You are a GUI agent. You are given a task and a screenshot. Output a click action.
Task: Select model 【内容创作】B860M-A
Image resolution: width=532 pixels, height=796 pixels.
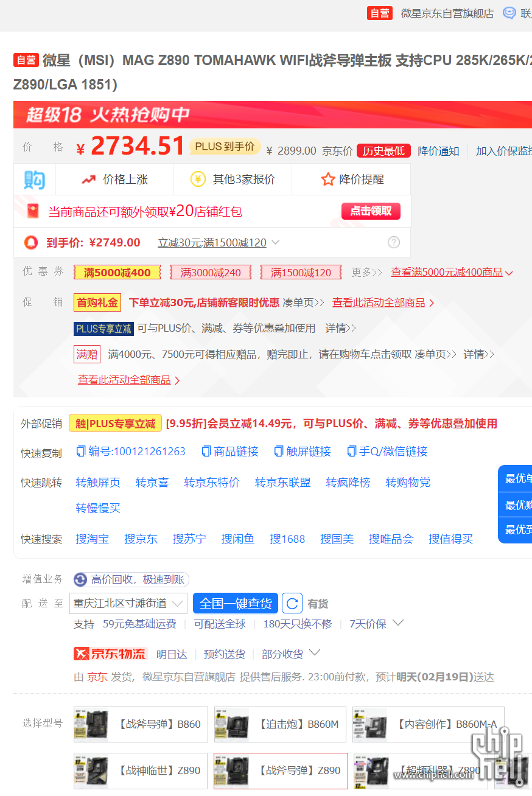429,724
